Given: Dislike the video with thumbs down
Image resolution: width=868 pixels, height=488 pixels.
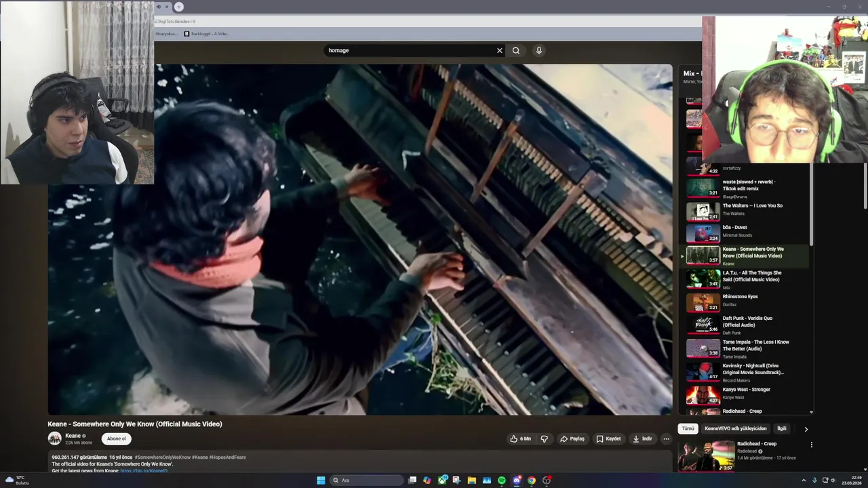Looking at the screenshot, I should point(544,439).
